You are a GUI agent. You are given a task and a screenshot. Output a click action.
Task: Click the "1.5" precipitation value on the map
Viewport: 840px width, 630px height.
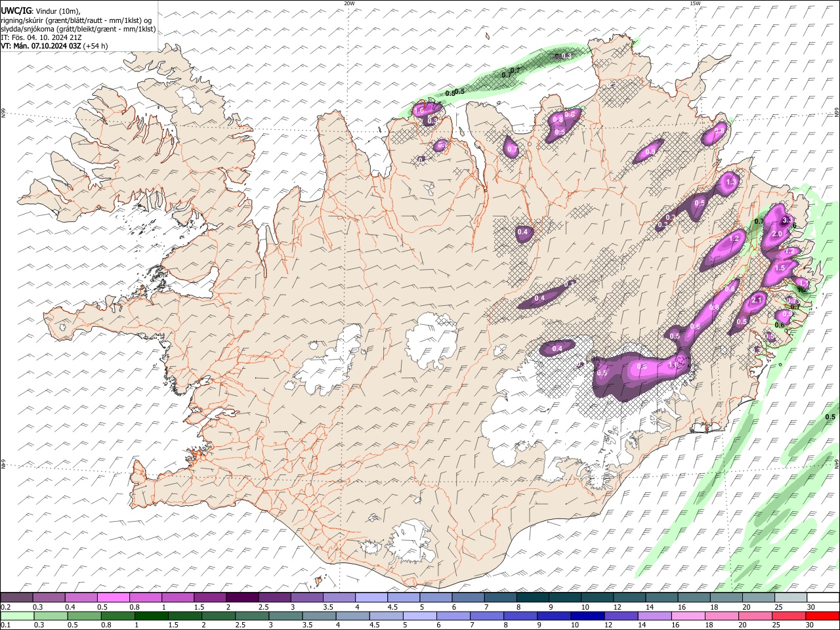click(780, 268)
